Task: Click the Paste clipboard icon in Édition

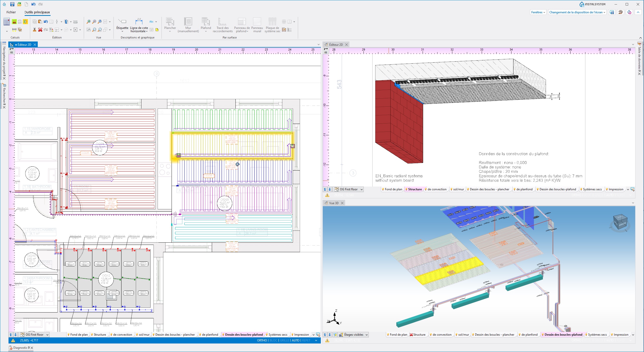Action: (x=40, y=22)
